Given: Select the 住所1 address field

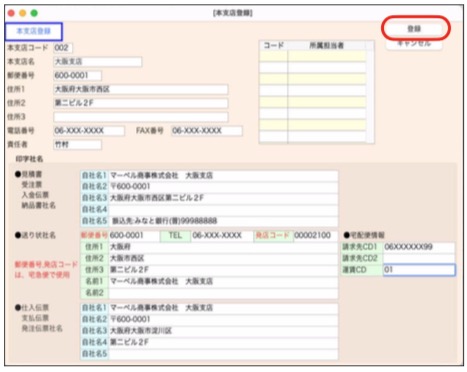Looking at the screenshot, I should (141, 89).
